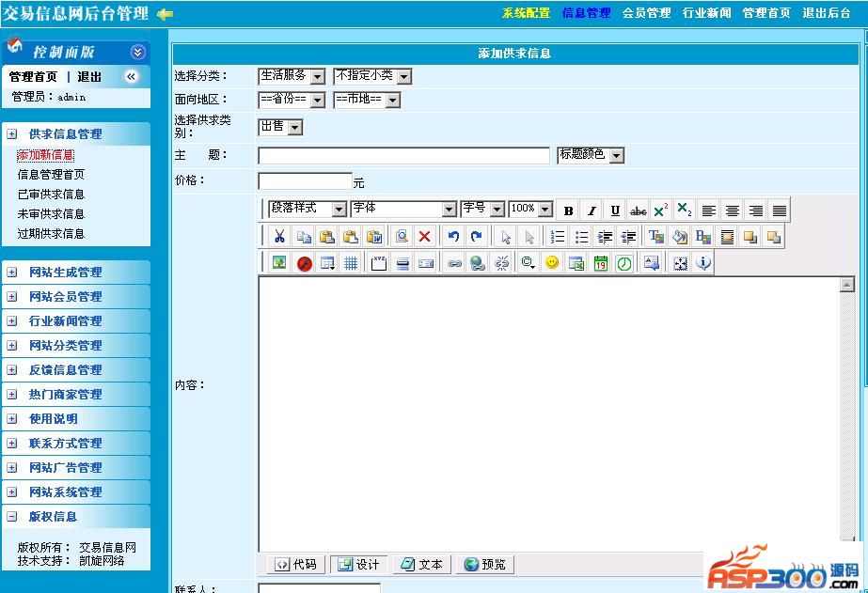Open 系统配置 top menu
The width and height of the screenshot is (868, 593).
tap(526, 13)
